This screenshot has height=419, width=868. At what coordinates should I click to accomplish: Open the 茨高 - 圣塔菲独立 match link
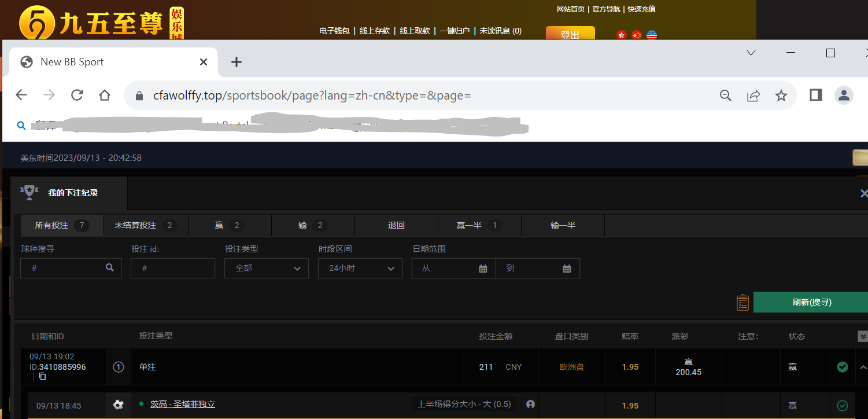pos(182,405)
